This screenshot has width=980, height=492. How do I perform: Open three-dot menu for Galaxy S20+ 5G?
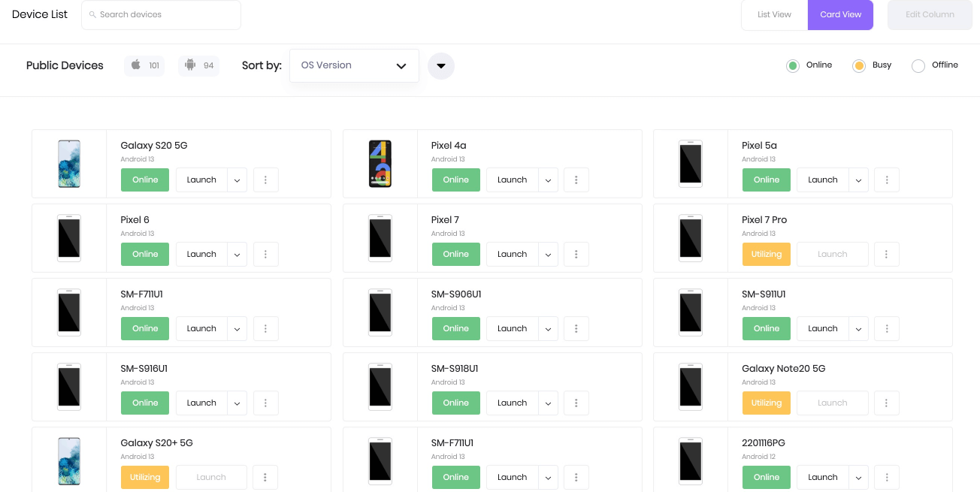(266, 478)
